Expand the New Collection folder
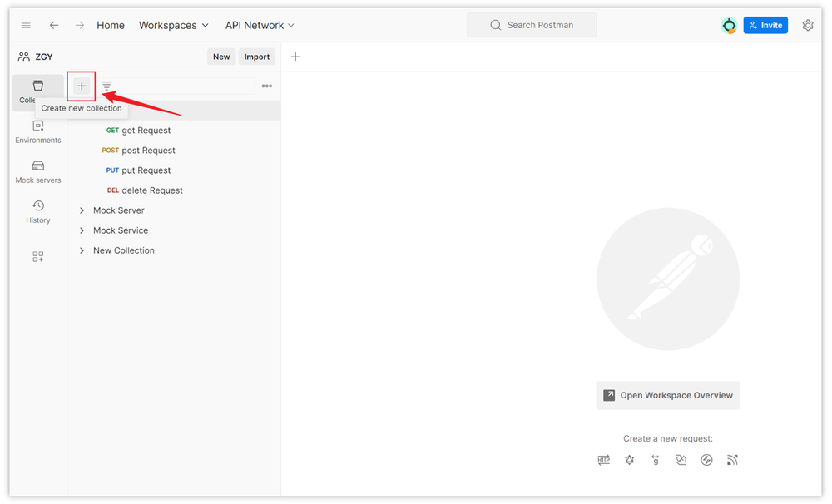The width and height of the screenshot is (832, 504). 82,250
